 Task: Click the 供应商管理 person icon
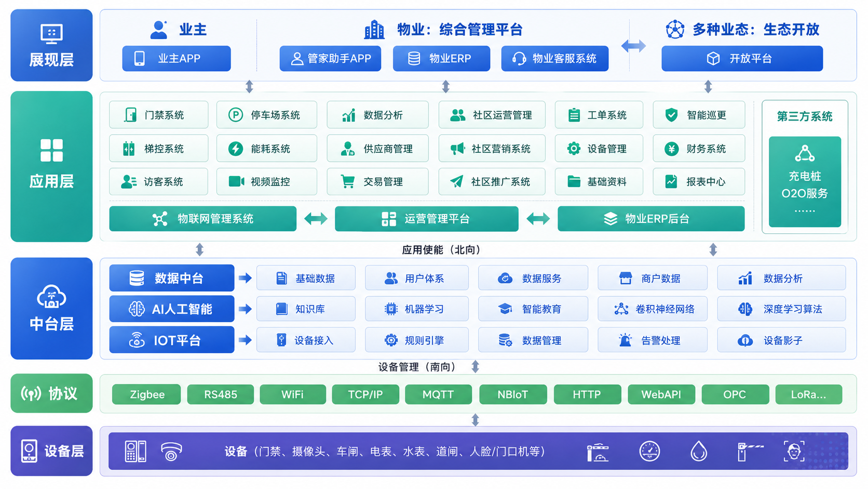point(347,149)
